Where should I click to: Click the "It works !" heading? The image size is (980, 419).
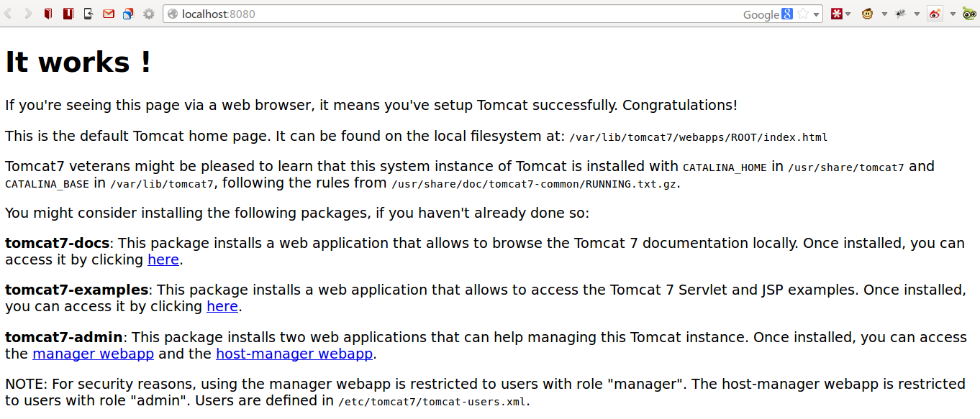[78, 63]
